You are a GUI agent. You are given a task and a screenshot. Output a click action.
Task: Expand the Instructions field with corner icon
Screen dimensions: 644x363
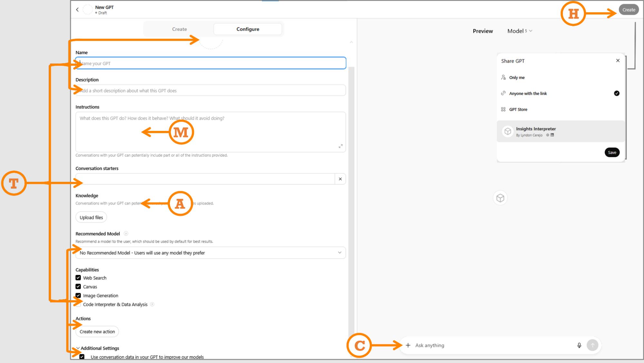click(x=341, y=146)
